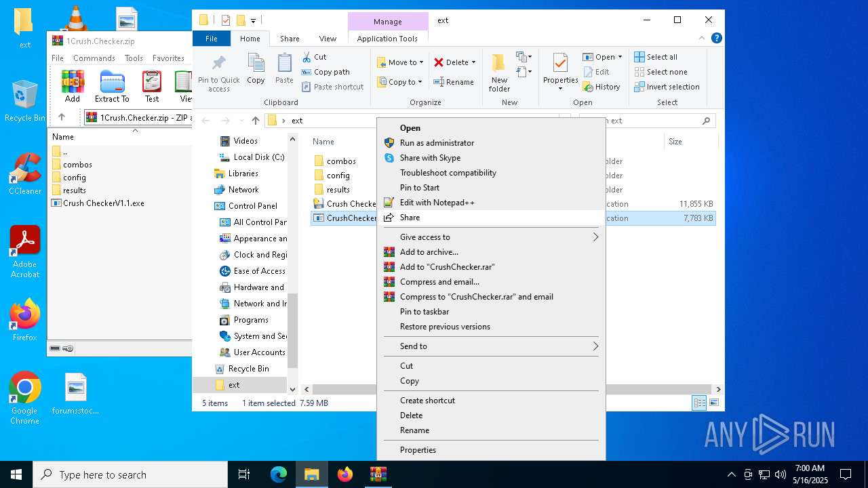Select Recycle Bin in navigation pane
This screenshot has width=868, height=488.
click(241, 369)
